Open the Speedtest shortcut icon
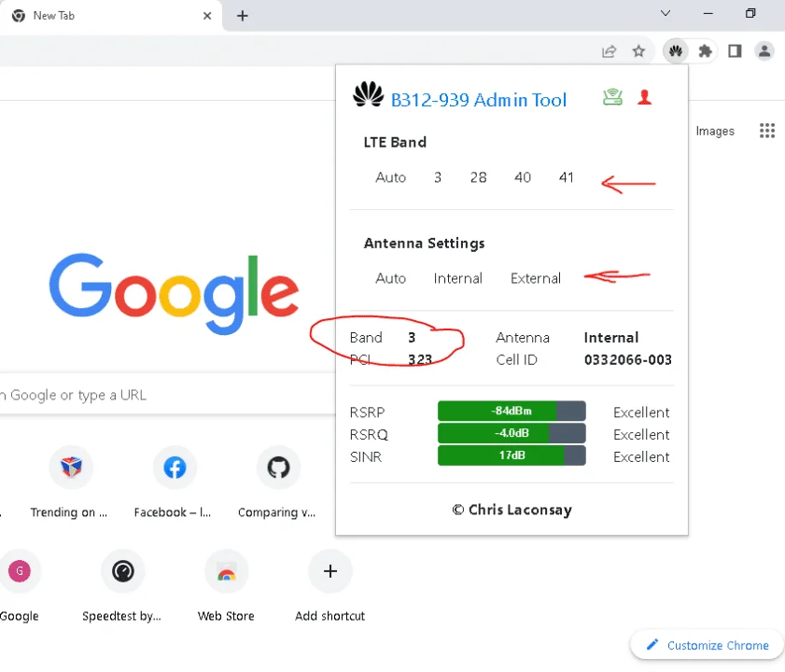This screenshot has width=785, height=672. (x=122, y=571)
